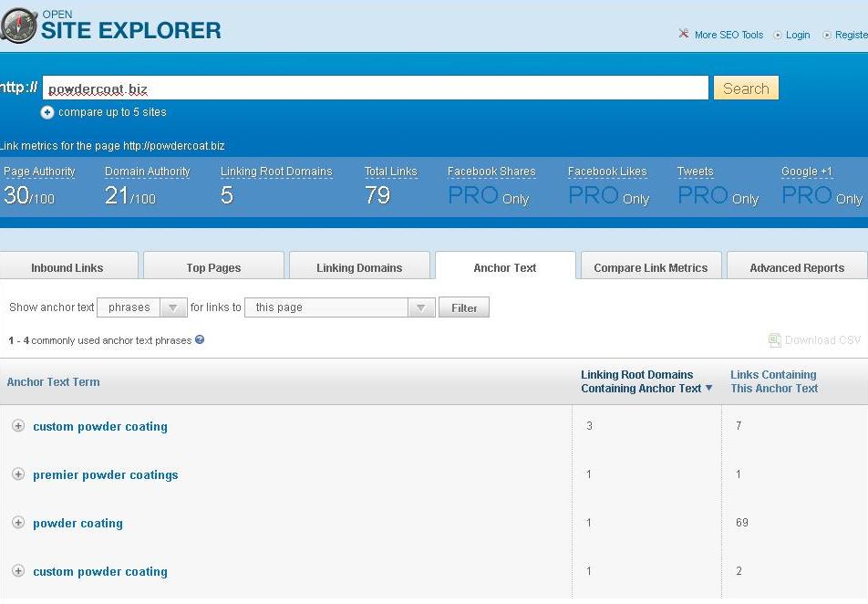This screenshot has width=868, height=604.
Task: Click the Tweets metric label
Action: (696, 172)
